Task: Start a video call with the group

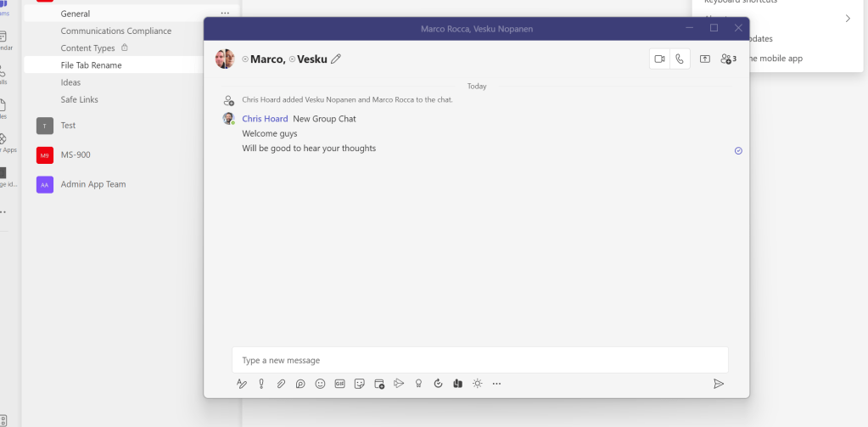Action: pos(659,59)
